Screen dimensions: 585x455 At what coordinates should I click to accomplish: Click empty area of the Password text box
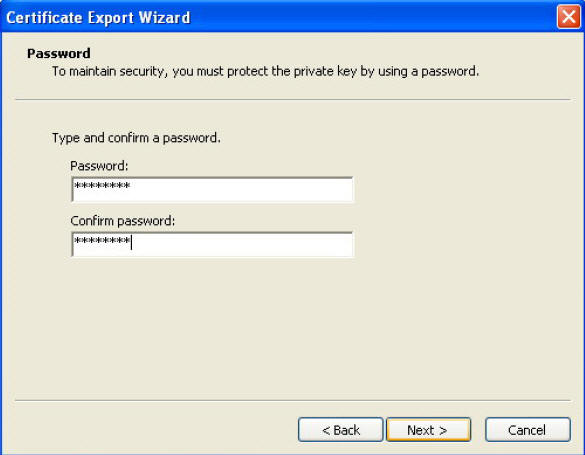(243, 189)
